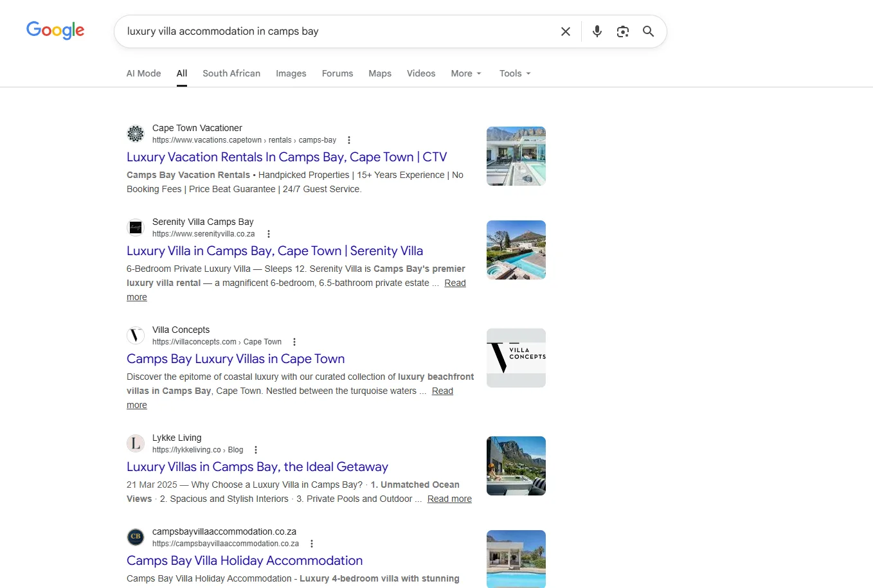Click the https://www.serenityvilla.co.za URL text
Screen dimensions: 873x588
[x=204, y=234]
